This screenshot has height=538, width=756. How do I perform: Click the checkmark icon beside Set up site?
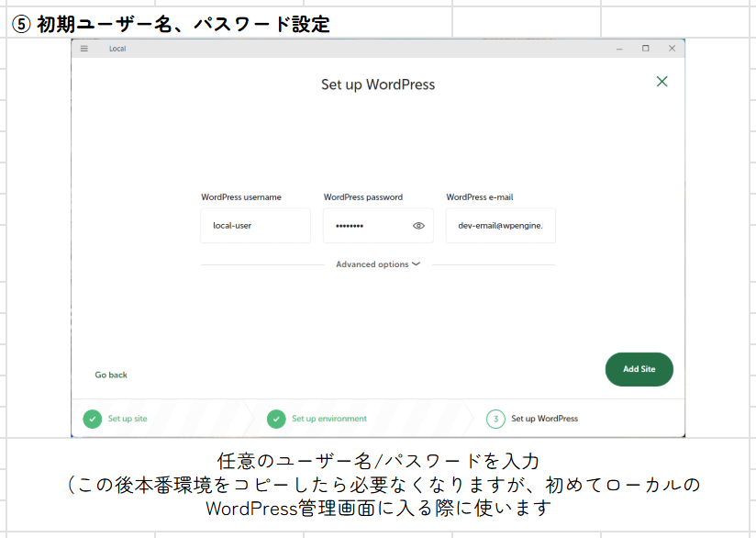pyautogui.click(x=92, y=419)
